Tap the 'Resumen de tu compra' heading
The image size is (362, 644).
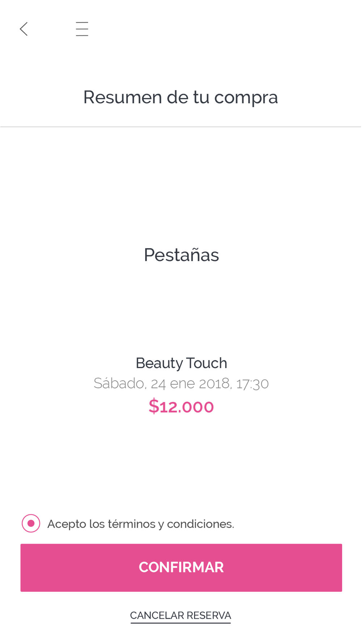pos(181,97)
